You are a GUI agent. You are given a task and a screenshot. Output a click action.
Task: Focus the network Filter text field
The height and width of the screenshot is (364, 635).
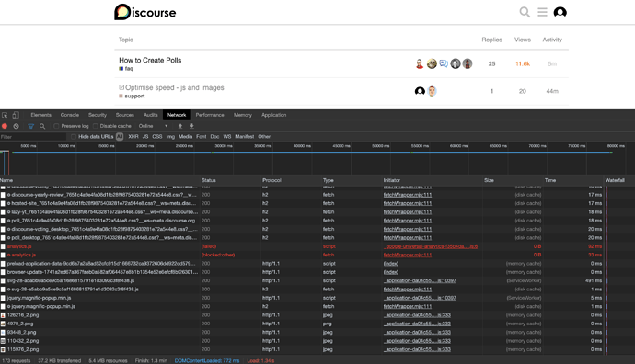tap(33, 137)
